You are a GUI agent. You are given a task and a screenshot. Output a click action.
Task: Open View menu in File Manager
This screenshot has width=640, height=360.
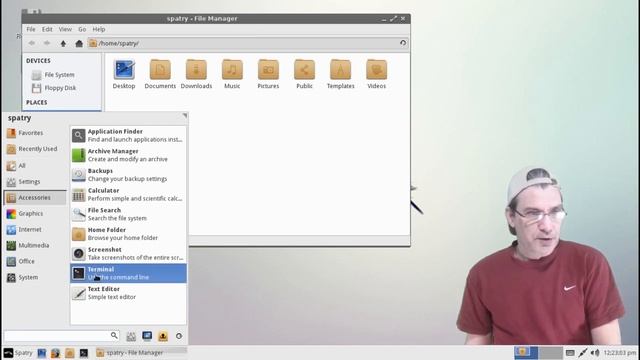click(65, 29)
